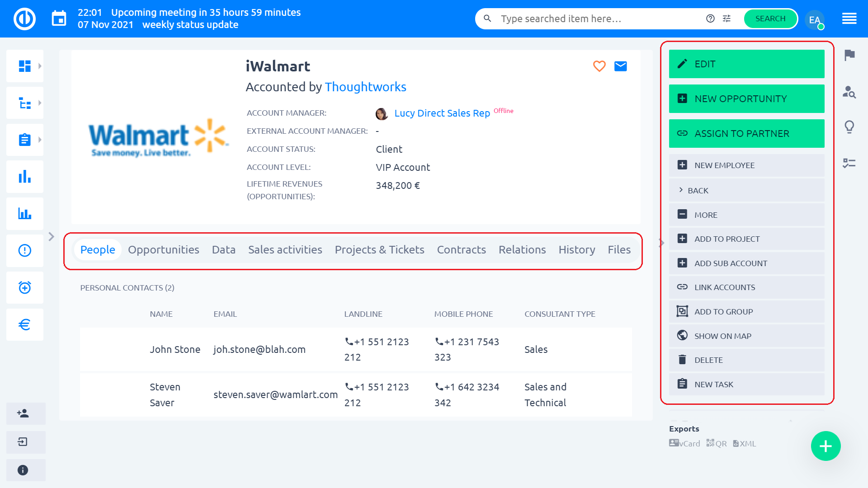Focus the search input field
This screenshot has width=868, height=488.
coord(599,19)
